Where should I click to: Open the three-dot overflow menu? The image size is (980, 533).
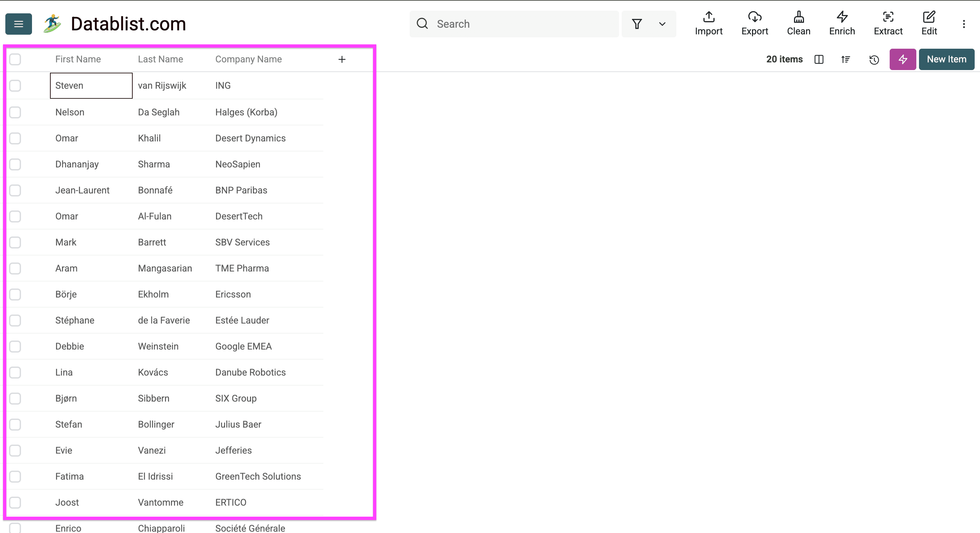964,24
